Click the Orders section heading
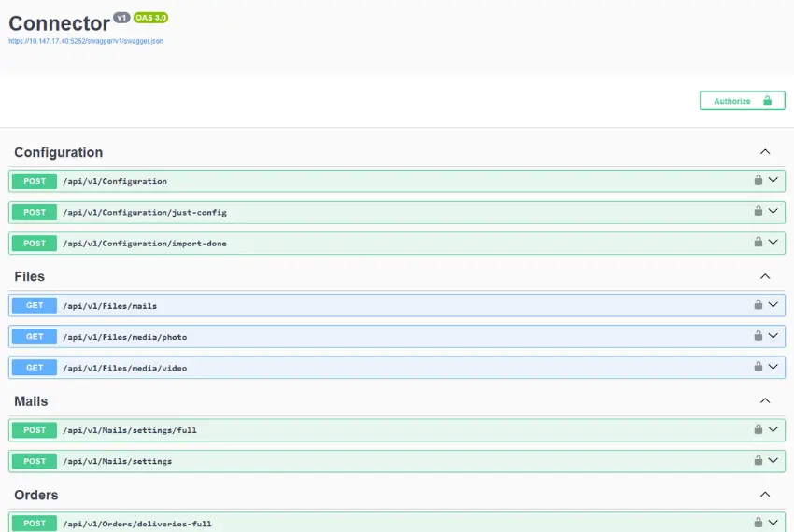The width and height of the screenshot is (794, 532). [x=36, y=495]
